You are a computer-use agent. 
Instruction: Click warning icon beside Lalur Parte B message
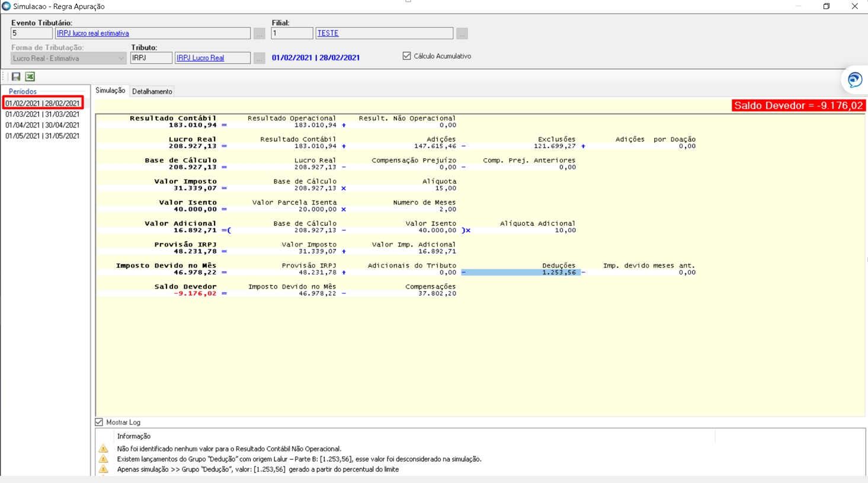click(104, 459)
